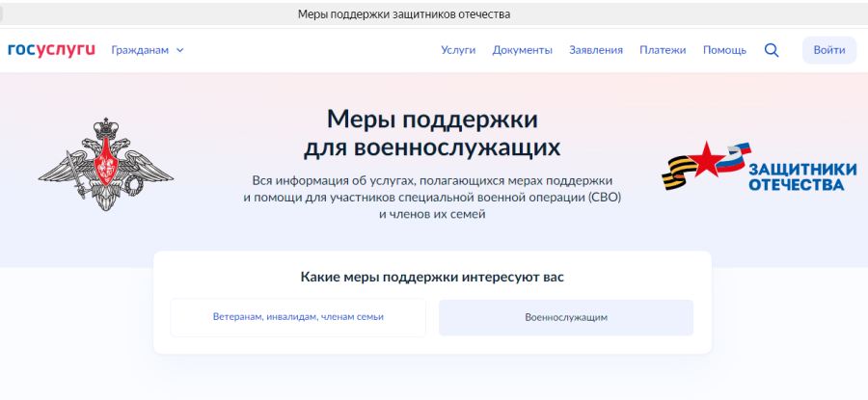This screenshot has width=868, height=400.
Task: Select Платежи in the top navigation
Action: click(664, 50)
